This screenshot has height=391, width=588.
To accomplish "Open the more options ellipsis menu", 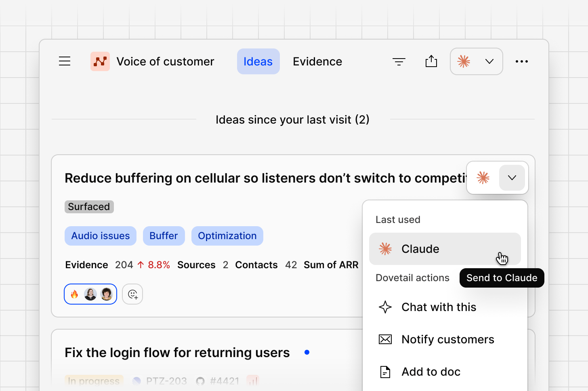I will 522,61.
